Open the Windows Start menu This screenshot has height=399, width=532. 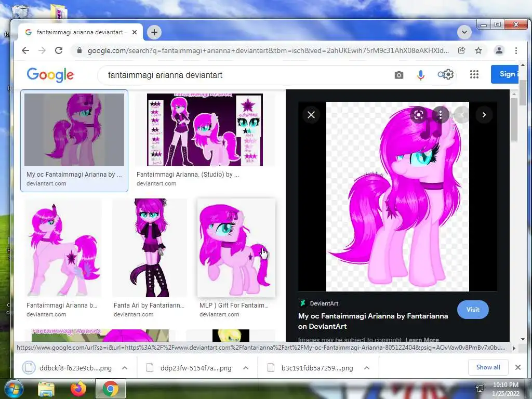pyautogui.click(x=13, y=389)
